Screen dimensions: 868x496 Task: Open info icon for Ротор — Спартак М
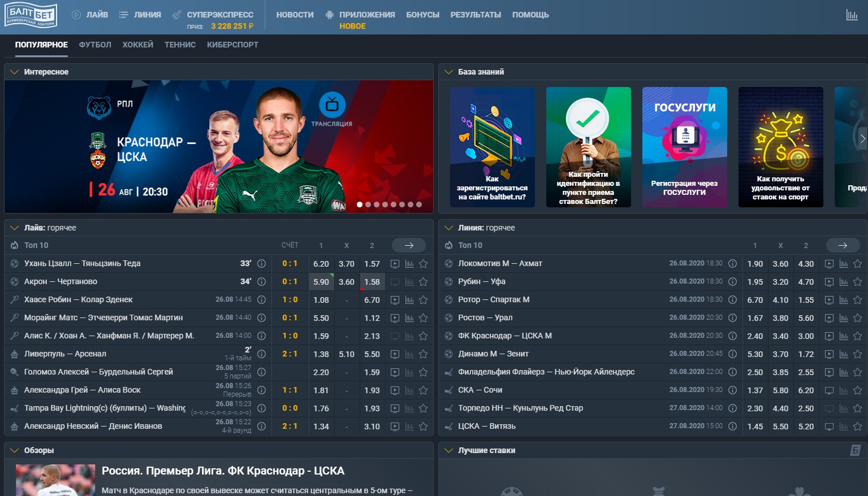coord(732,300)
